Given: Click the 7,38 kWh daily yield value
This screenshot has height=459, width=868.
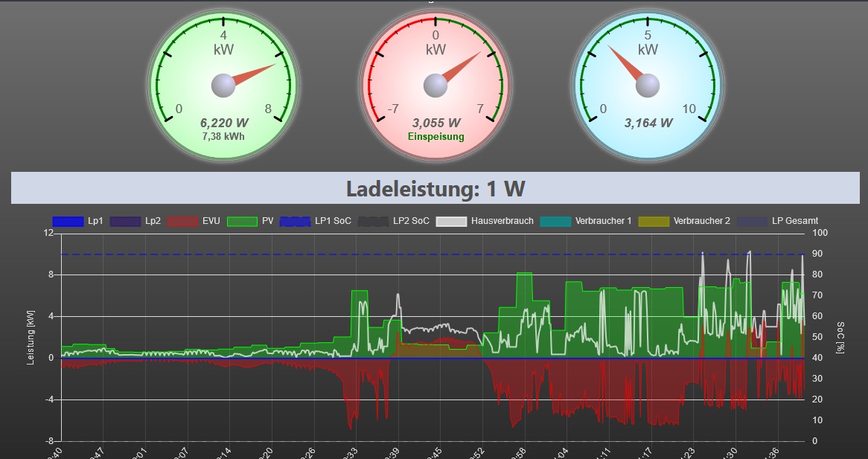Looking at the screenshot, I should (x=223, y=136).
